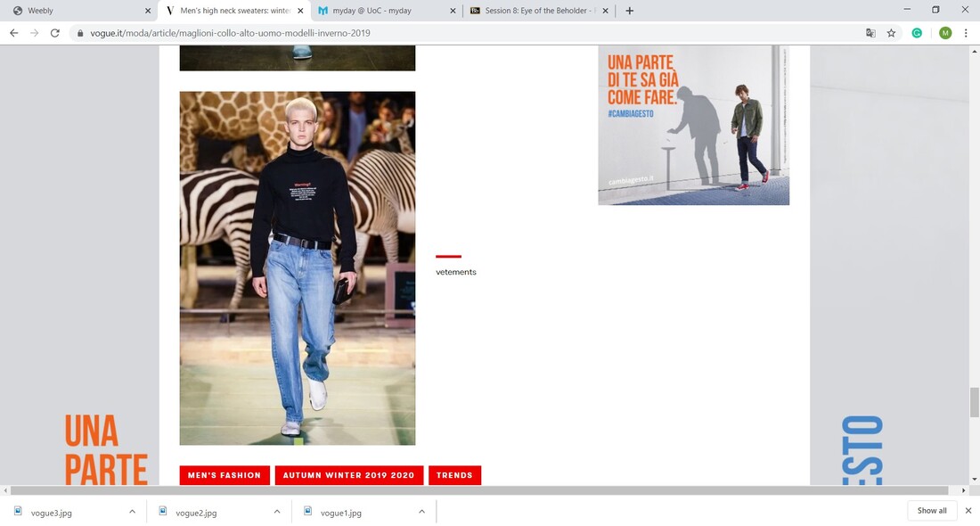Open the translate page icon
The image size is (980, 526).
click(870, 33)
